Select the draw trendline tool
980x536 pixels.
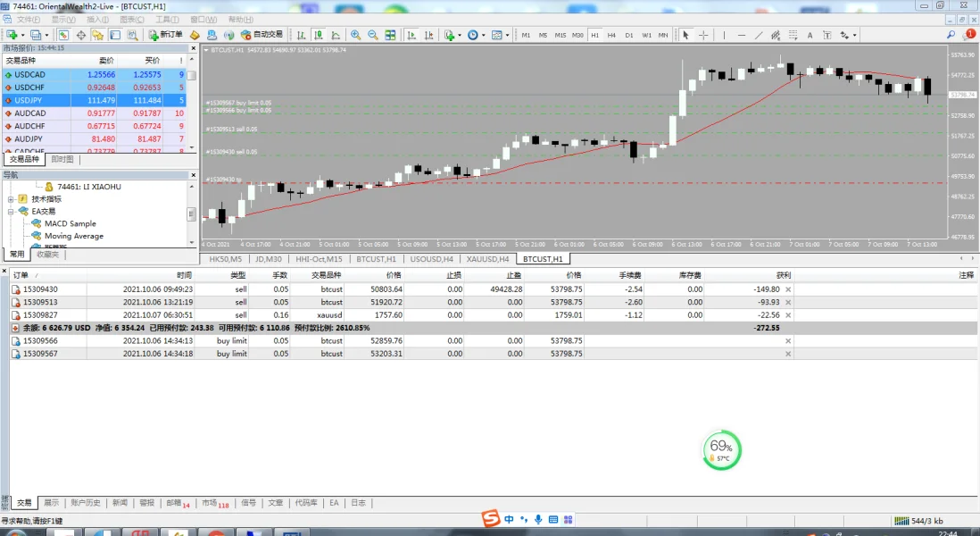[x=758, y=35]
